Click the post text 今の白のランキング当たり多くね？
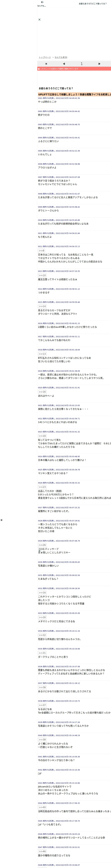The width and height of the screenshot is (111, 868). (57, 760)
